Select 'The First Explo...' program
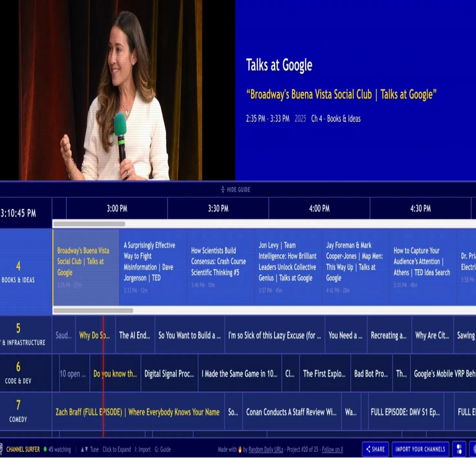This screenshot has height=476, width=476. [325, 373]
